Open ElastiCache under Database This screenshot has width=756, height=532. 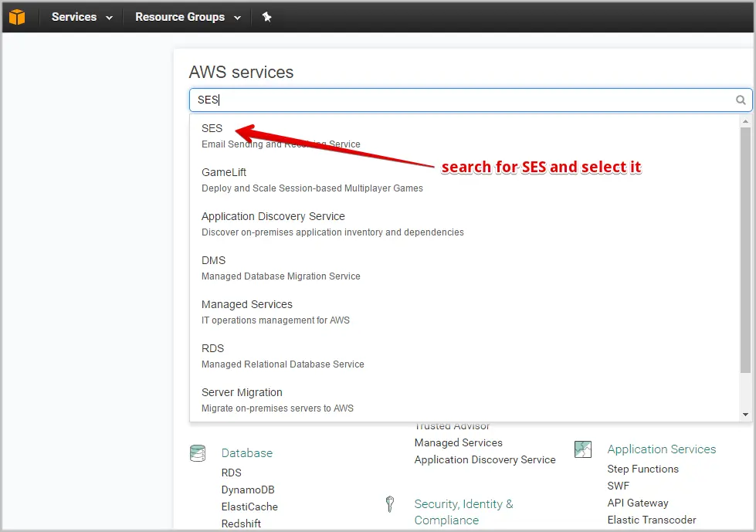pos(249,507)
